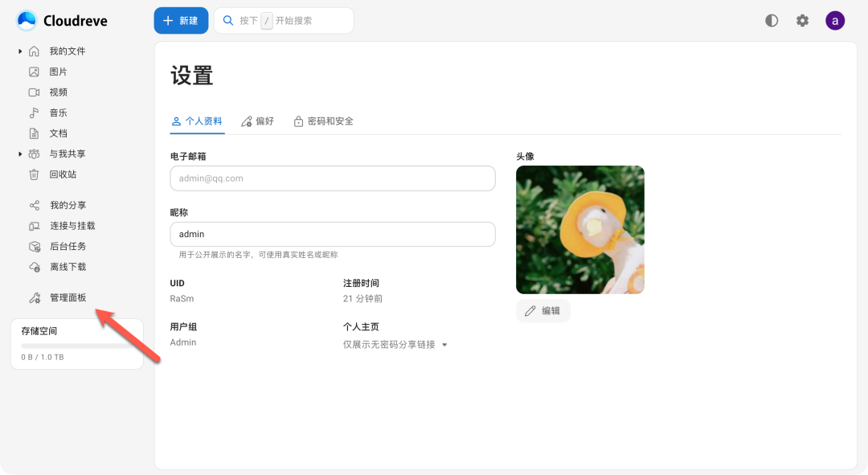Open the 管理面板 admin panel
Screen dimensions: 868x475
click(x=68, y=297)
